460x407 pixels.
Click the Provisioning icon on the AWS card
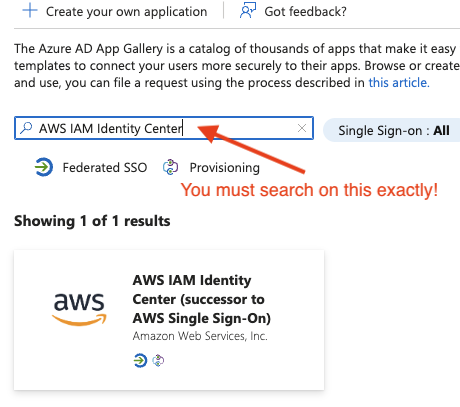pyautogui.click(x=158, y=360)
